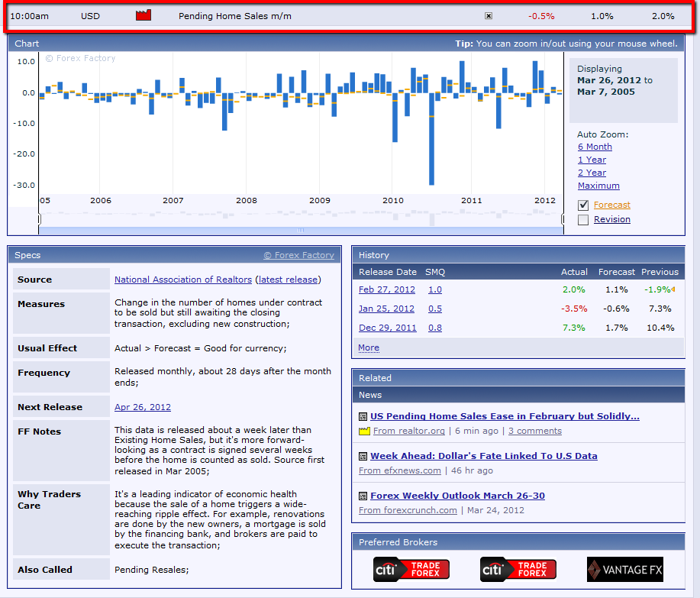Screen dimensions: 700x598
Task: Open next release date Apr 26, 2012
Action: pos(143,407)
